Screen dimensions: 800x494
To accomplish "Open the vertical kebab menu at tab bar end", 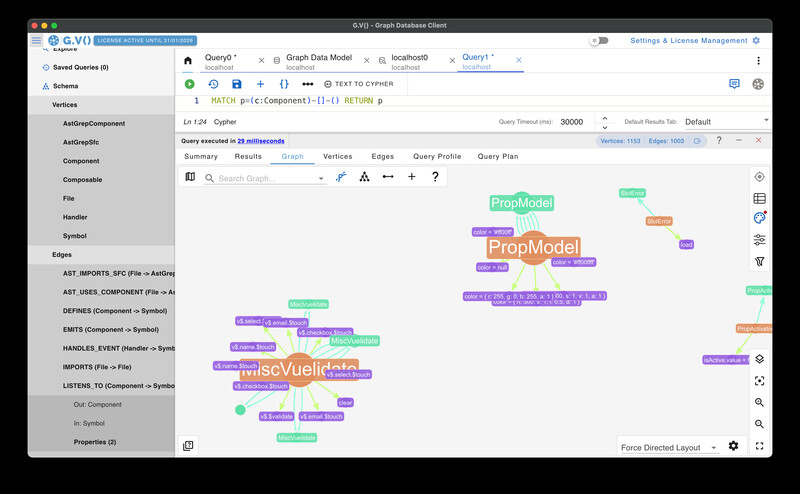I will 758,61.
